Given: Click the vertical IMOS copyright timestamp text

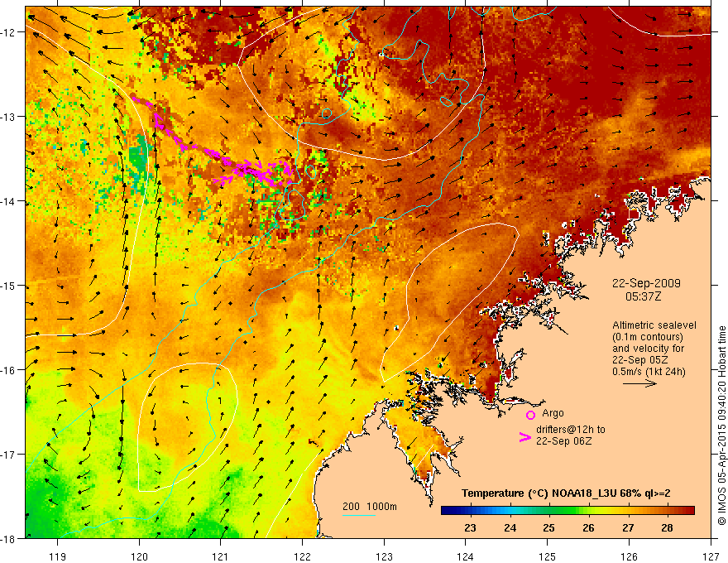Looking at the screenshot, I should coord(721,426).
